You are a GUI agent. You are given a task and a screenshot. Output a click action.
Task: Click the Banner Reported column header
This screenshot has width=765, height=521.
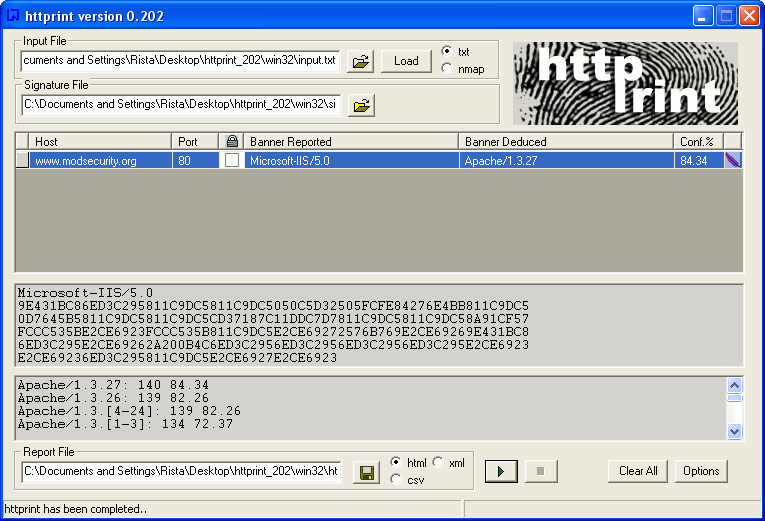pyautogui.click(x=351, y=141)
